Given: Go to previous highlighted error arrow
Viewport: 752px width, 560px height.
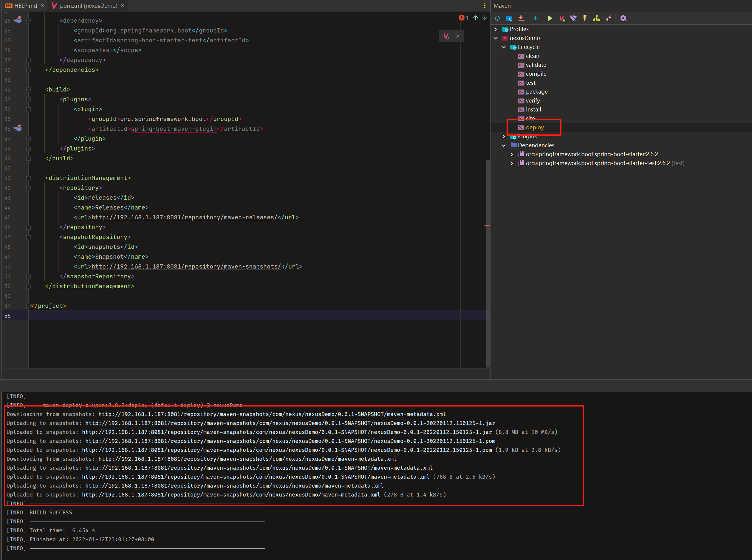Looking at the screenshot, I should coord(476,18).
